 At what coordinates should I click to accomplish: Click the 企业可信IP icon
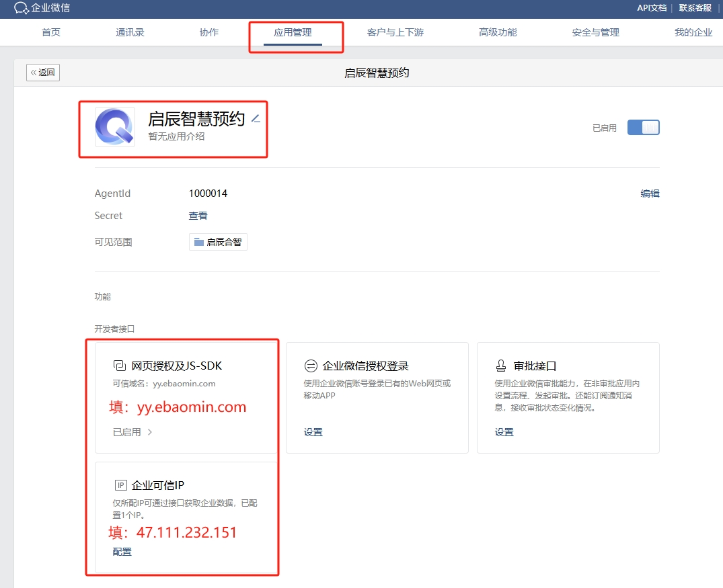click(121, 485)
